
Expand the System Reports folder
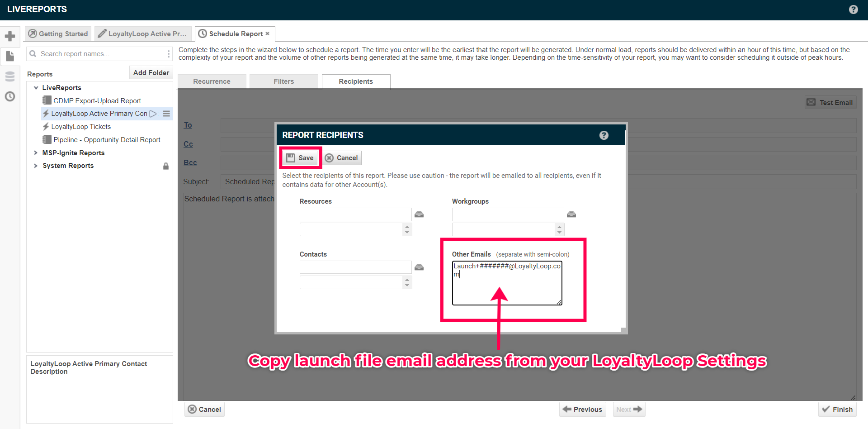point(36,166)
